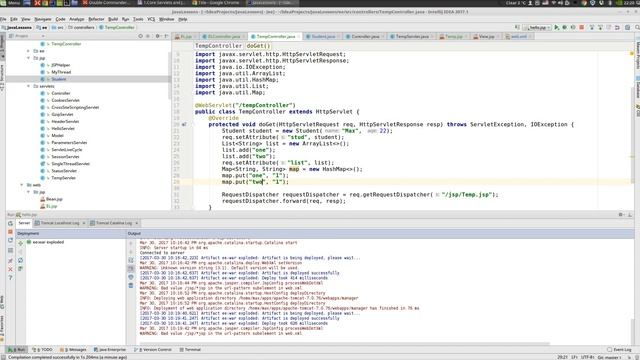Open Version Control tool window button
The height and width of the screenshot is (360, 640).
click(x=153, y=350)
